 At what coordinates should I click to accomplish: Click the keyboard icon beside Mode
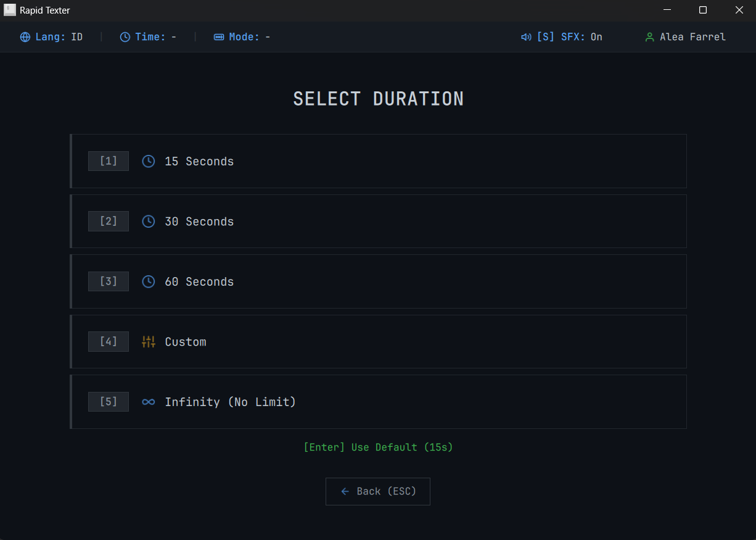(219, 37)
